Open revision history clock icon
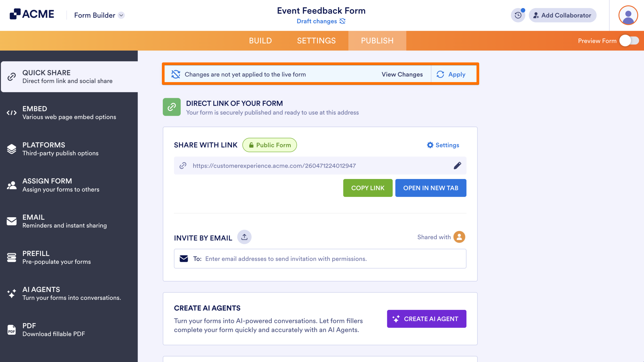The width and height of the screenshot is (644, 362). tap(518, 15)
